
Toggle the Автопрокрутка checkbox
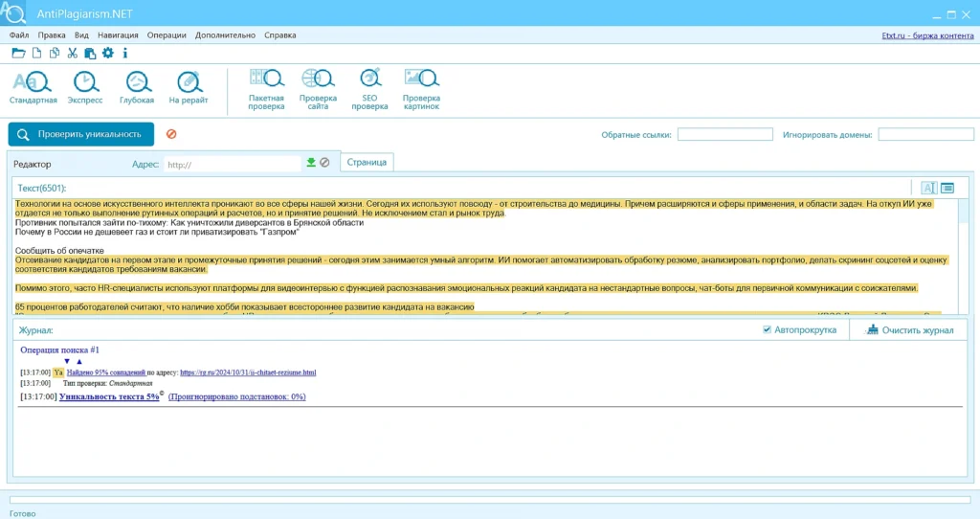767,329
